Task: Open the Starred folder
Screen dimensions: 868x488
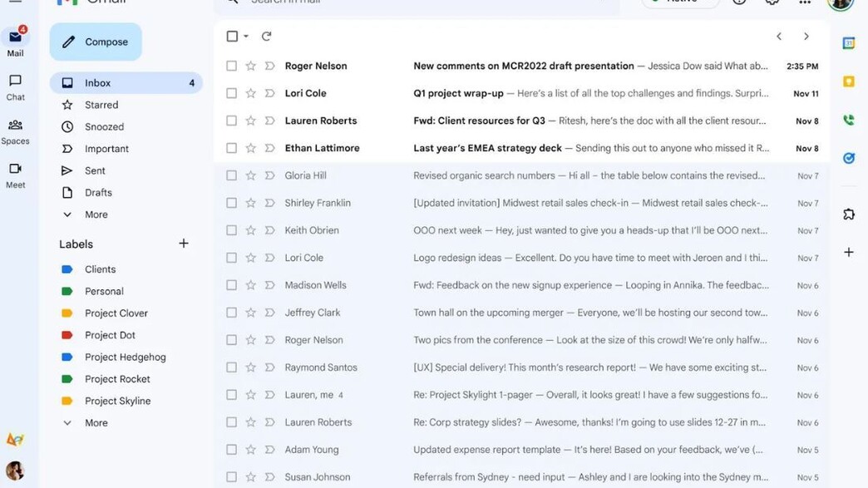Action: [101, 105]
